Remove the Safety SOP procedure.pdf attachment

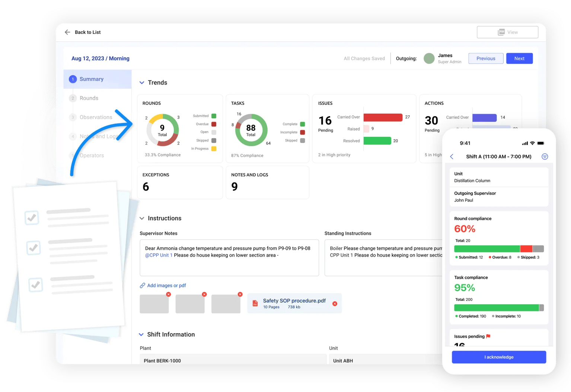335,304
